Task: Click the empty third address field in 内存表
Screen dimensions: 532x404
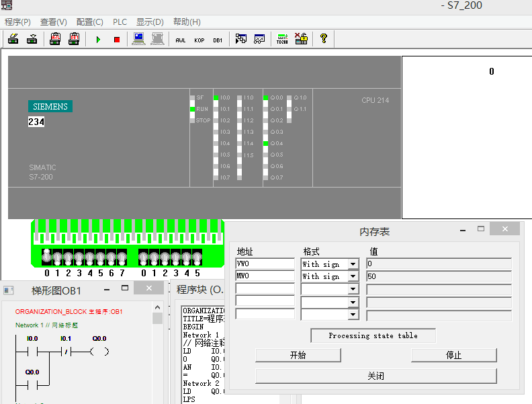Action: (265, 288)
